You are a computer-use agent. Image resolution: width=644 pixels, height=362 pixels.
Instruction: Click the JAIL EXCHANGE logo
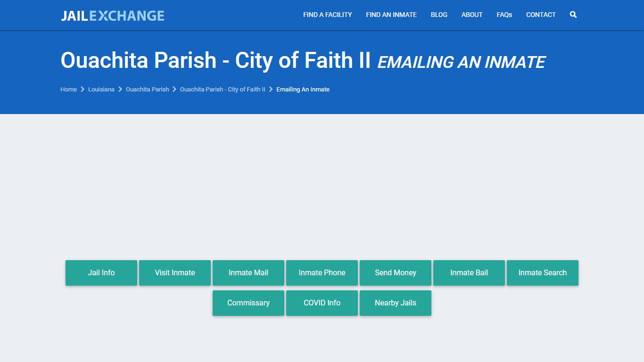click(112, 15)
